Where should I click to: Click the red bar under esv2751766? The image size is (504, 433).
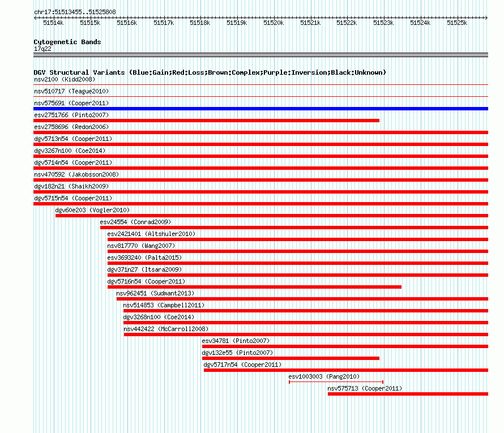click(206, 121)
